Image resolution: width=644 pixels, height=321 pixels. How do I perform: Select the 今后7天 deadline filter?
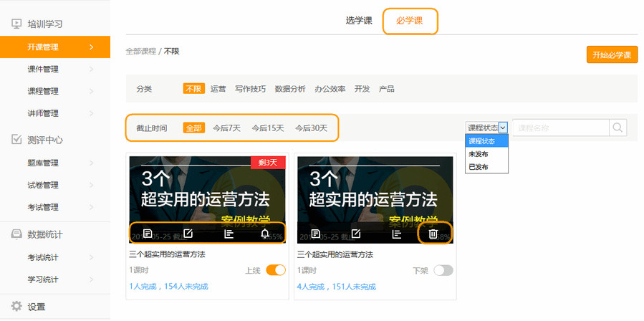(226, 128)
